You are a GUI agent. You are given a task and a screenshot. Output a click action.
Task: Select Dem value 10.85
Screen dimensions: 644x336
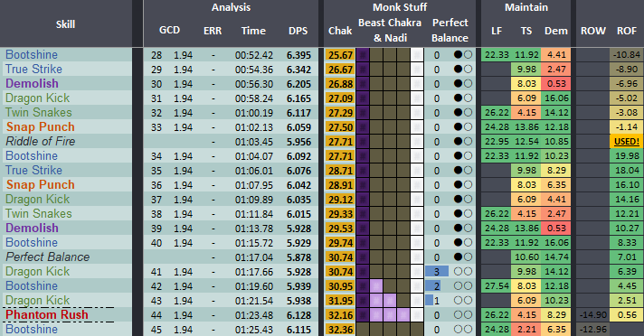point(556,142)
